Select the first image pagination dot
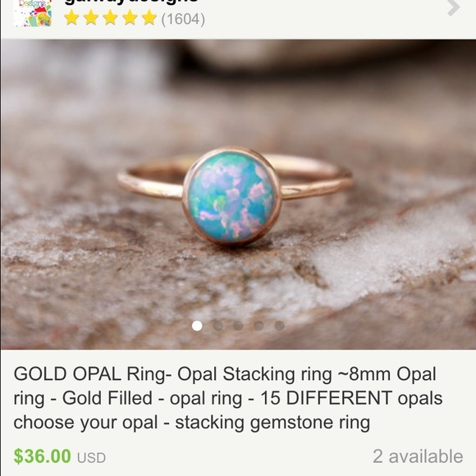Screen dimensions: 476x476 point(197,326)
